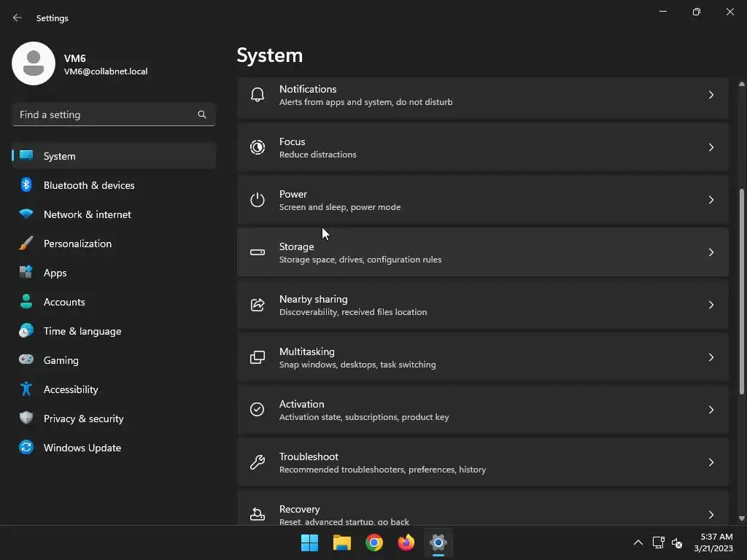Select the Accounts category

point(113,302)
